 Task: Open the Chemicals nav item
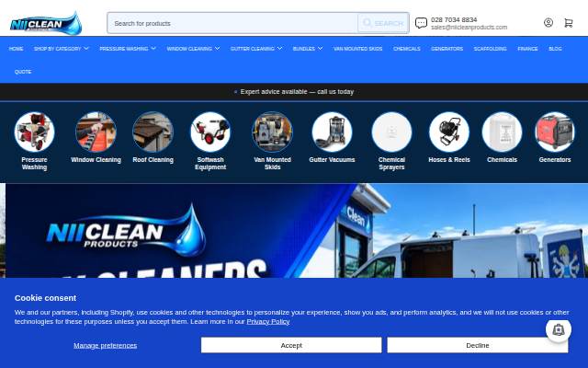click(x=406, y=49)
